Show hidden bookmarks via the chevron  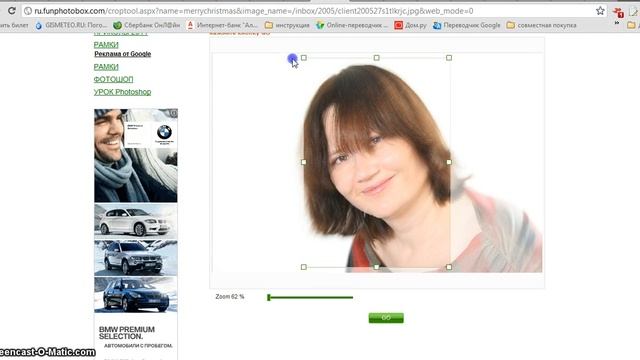(616, 24)
